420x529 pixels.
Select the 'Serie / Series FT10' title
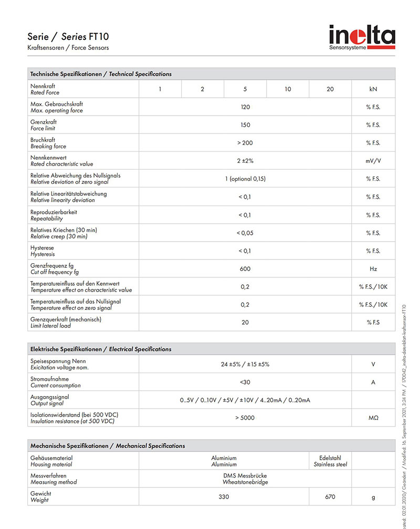click(68, 36)
